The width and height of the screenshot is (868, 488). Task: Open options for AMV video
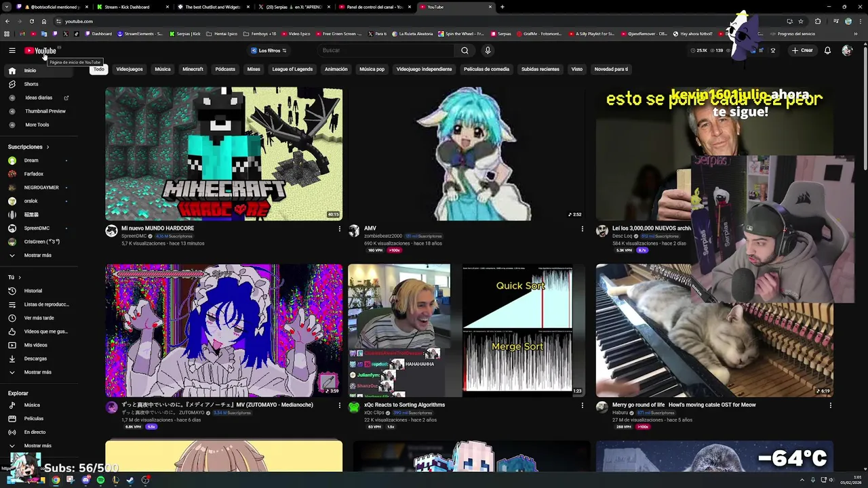tap(582, 229)
